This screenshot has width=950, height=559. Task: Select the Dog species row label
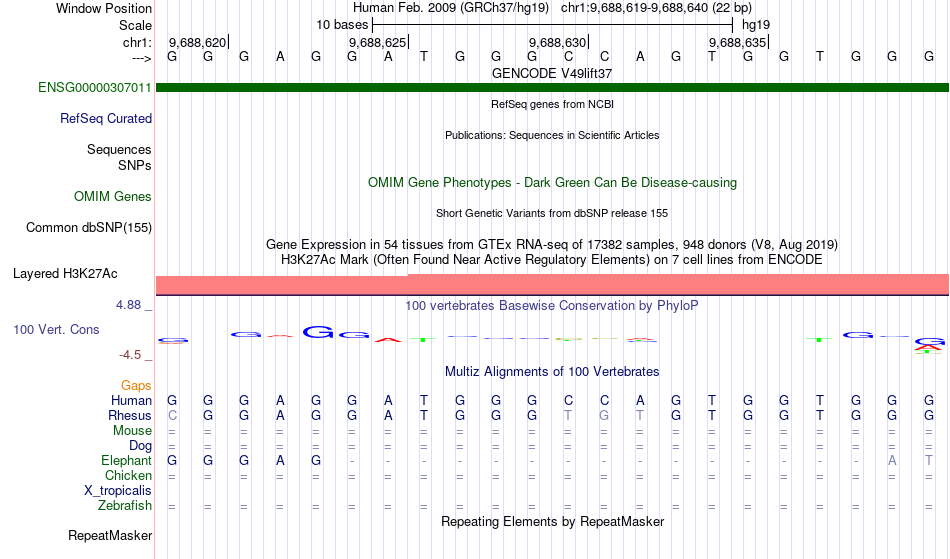click(x=141, y=446)
